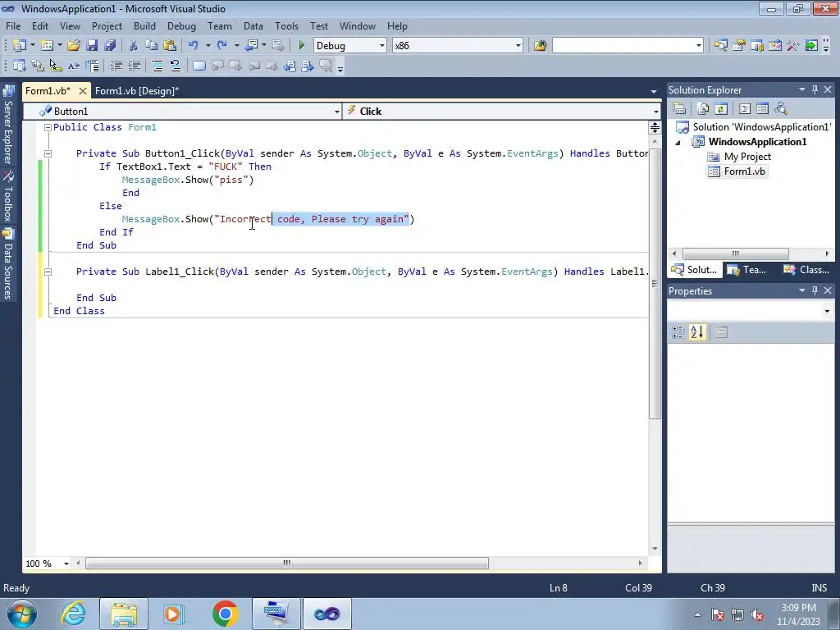840x630 pixels.
Task: Click the muted volume tray icon
Action: coord(757,614)
